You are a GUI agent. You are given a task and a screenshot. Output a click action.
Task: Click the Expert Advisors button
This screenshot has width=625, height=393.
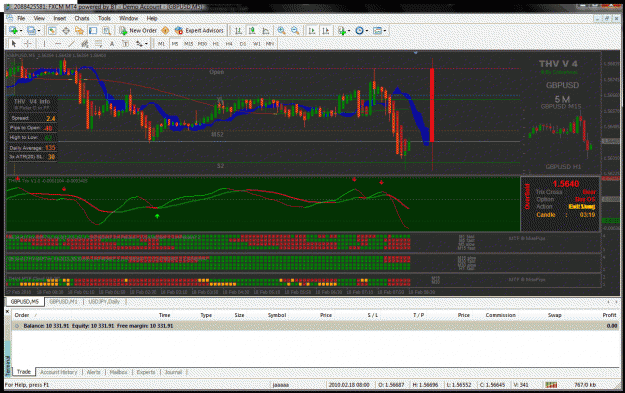pyautogui.click(x=199, y=31)
